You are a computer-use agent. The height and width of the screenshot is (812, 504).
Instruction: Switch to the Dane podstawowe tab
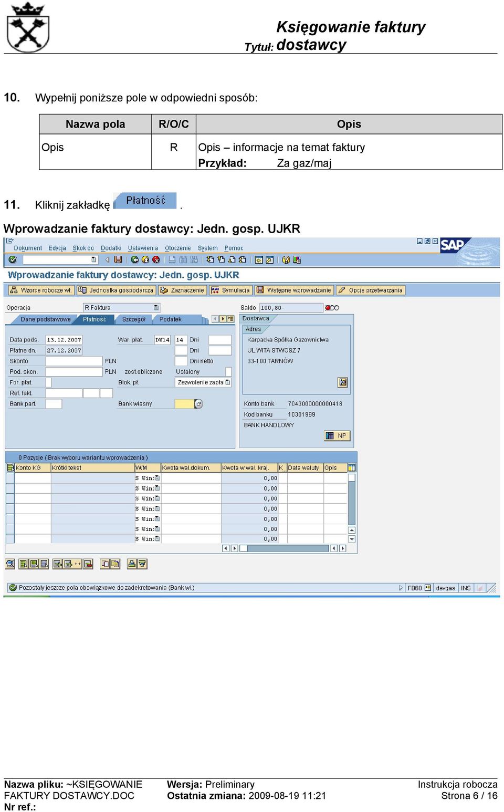pos(45,319)
